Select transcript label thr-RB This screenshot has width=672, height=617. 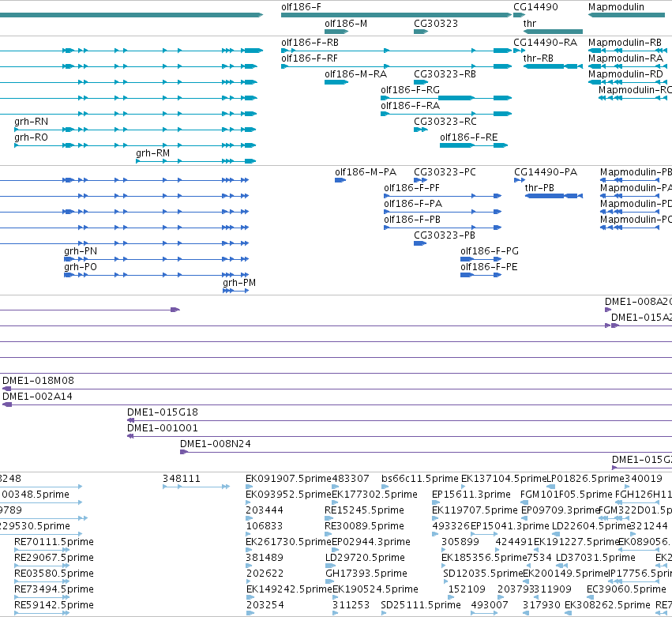pos(539,58)
